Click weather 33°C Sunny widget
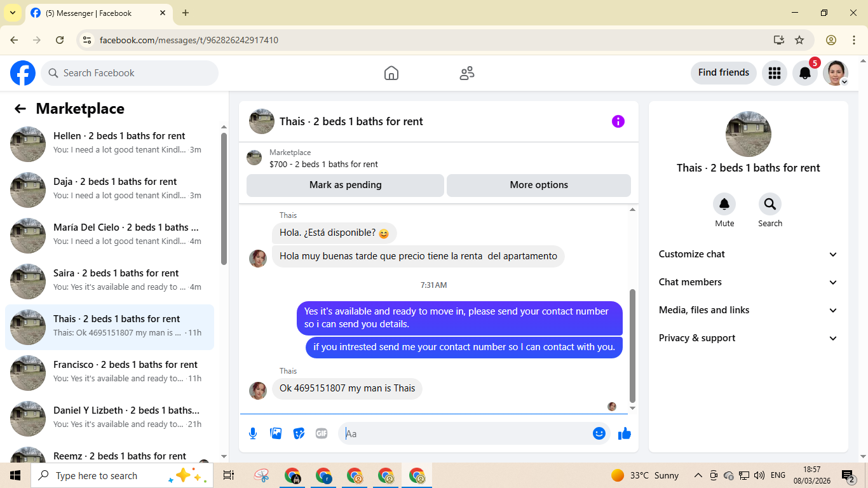868x488 pixels. (645, 475)
